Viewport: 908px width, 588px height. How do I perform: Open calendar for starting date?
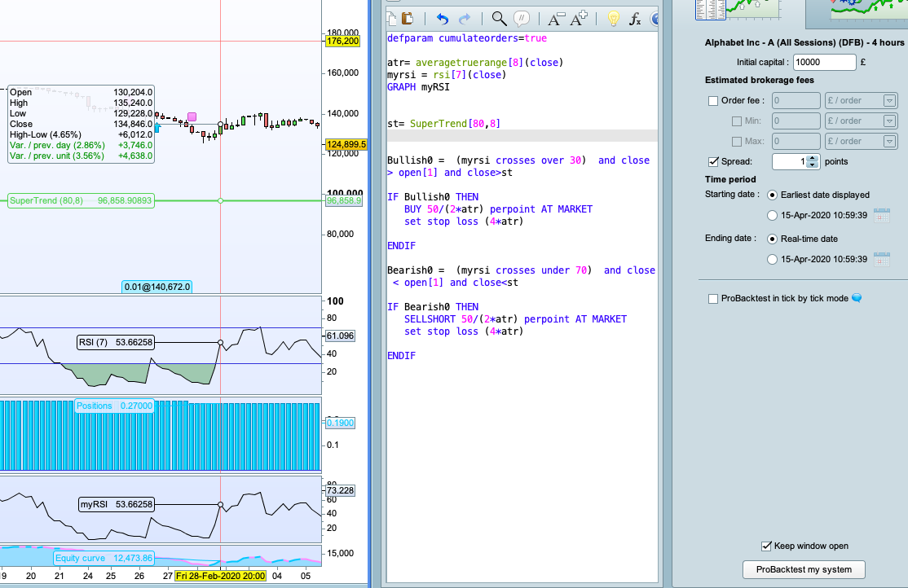point(881,215)
